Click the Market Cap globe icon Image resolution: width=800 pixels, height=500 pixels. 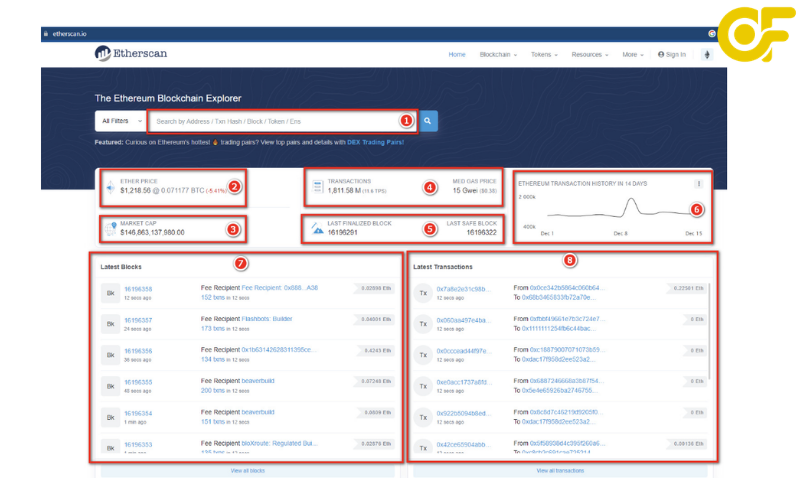[110, 229]
